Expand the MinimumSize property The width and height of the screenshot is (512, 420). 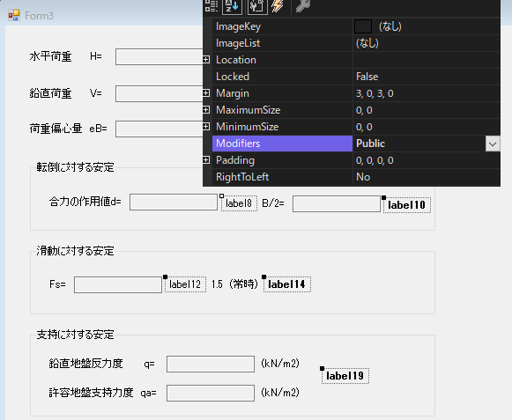tap(206, 126)
